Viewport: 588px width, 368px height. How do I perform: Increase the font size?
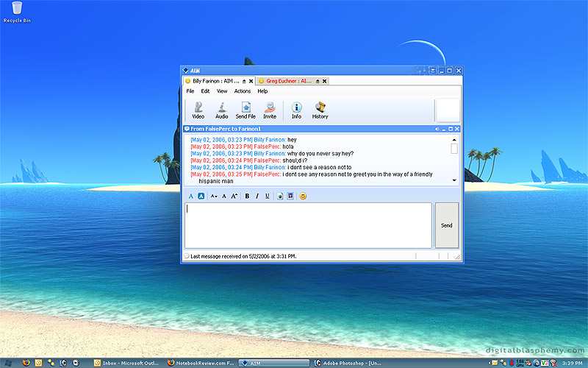click(x=234, y=196)
